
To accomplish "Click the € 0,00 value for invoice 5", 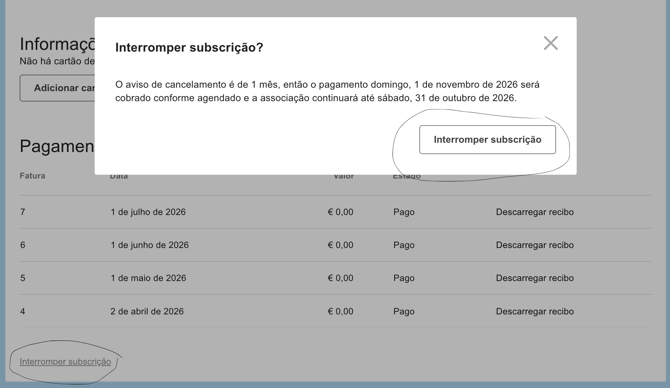I will click(341, 278).
